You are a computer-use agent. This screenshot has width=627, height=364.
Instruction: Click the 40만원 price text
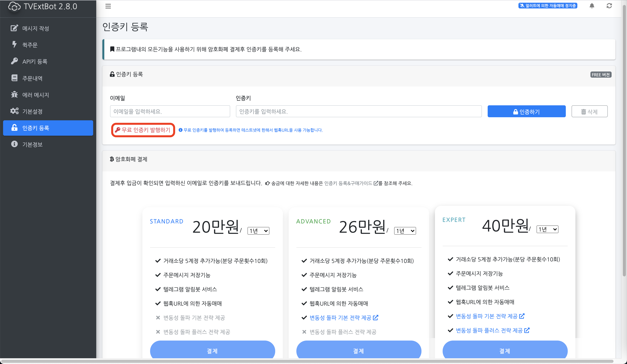pyautogui.click(x=505, y=225)
